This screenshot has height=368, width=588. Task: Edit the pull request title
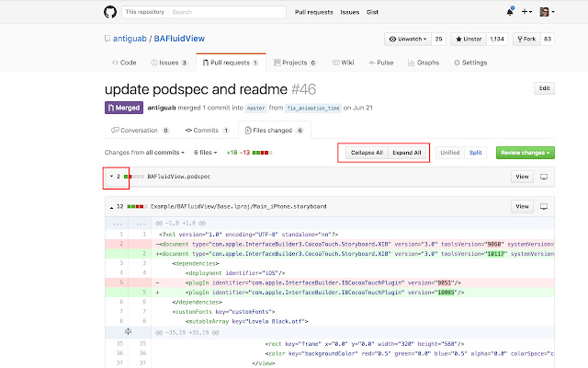tap(544, 88)
